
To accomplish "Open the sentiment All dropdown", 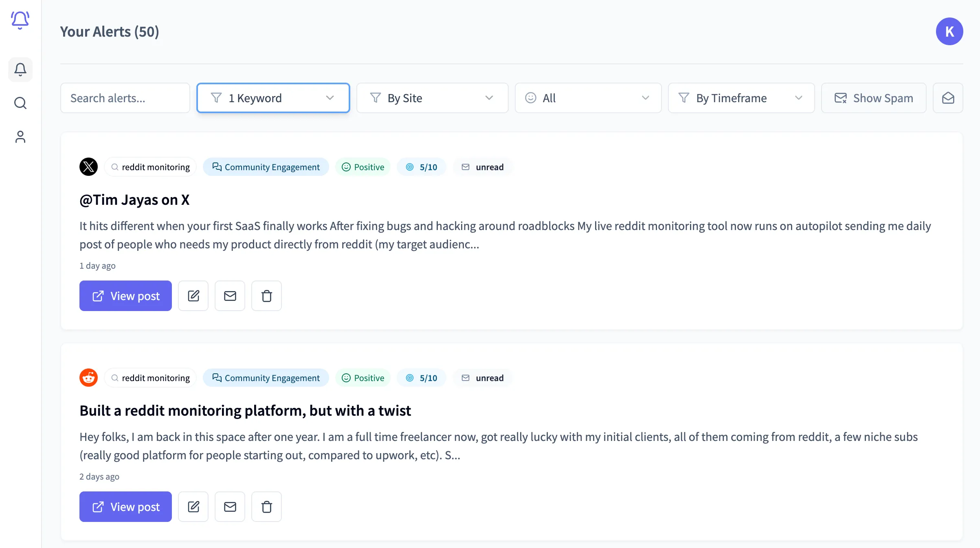I will 587,98.
